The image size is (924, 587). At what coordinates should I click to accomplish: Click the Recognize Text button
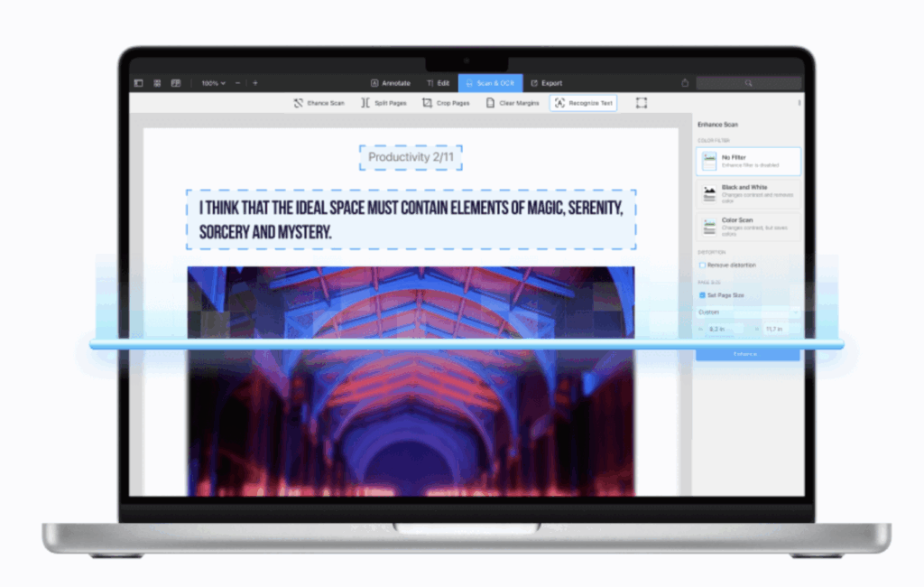[584, 103]
